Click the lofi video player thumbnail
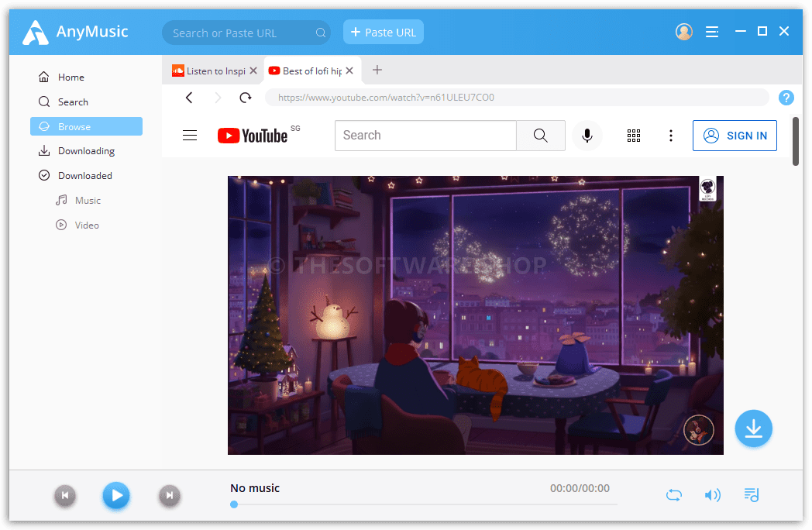The width and height of the screenshot is (812, 530). pos(476,315)
